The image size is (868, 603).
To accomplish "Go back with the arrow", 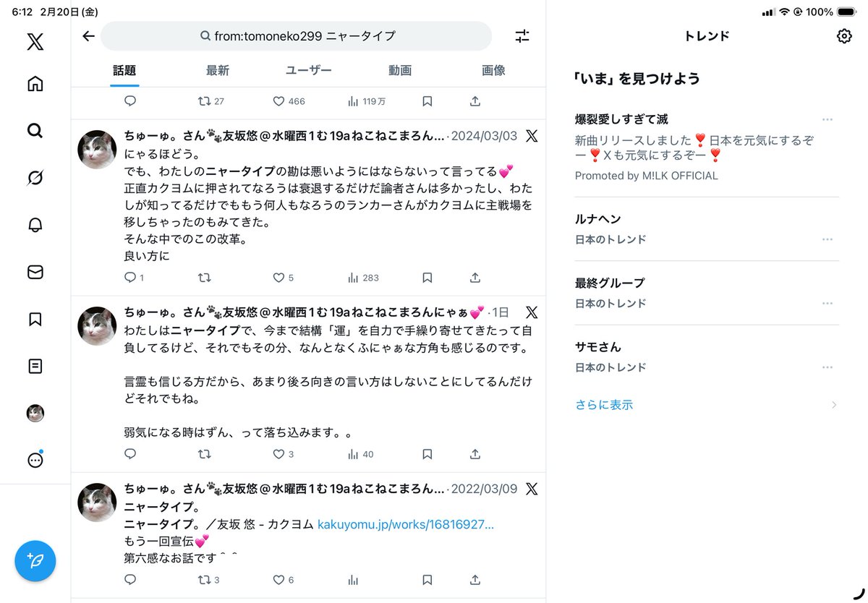I will point(88,36).
